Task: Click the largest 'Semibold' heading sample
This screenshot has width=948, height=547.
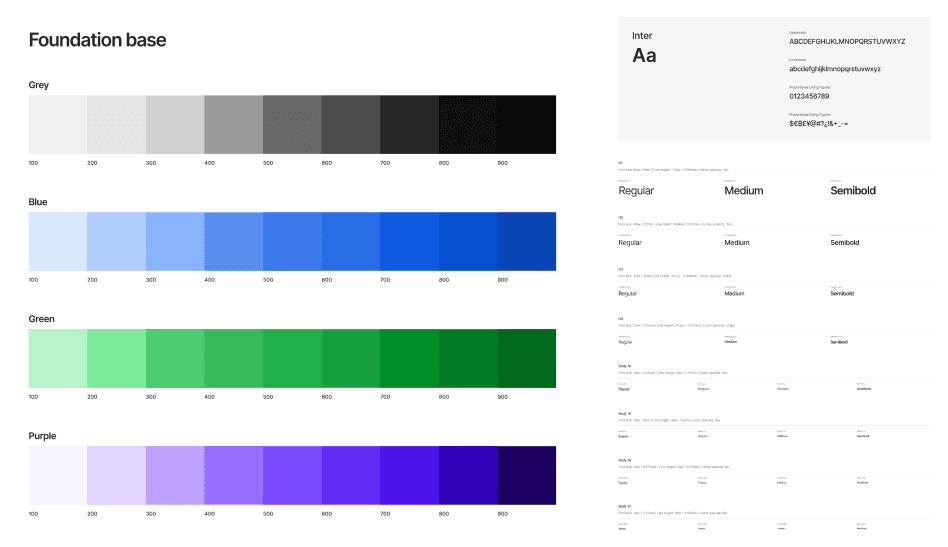Action: pos(853,190)
